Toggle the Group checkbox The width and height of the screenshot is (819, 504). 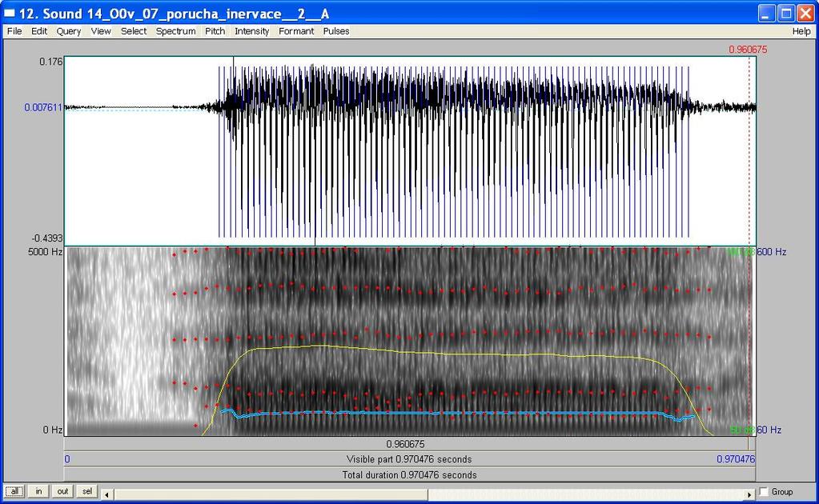tap(764, 492)
